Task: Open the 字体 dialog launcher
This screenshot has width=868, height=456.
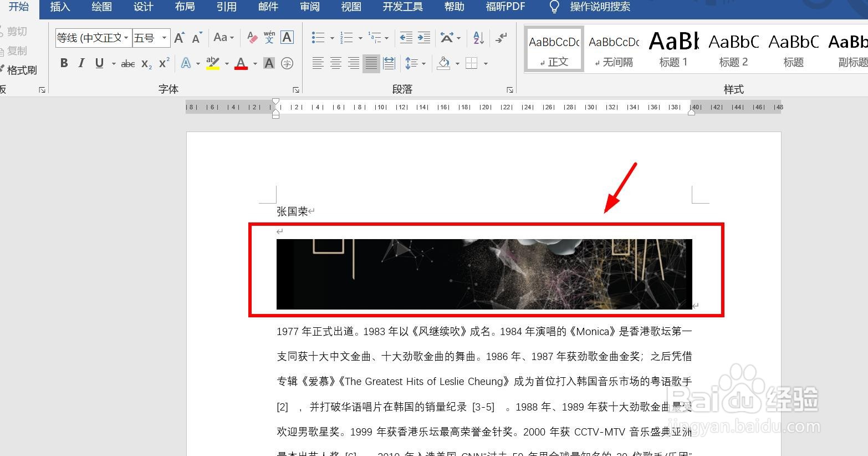Action: (x=296, y=89)
